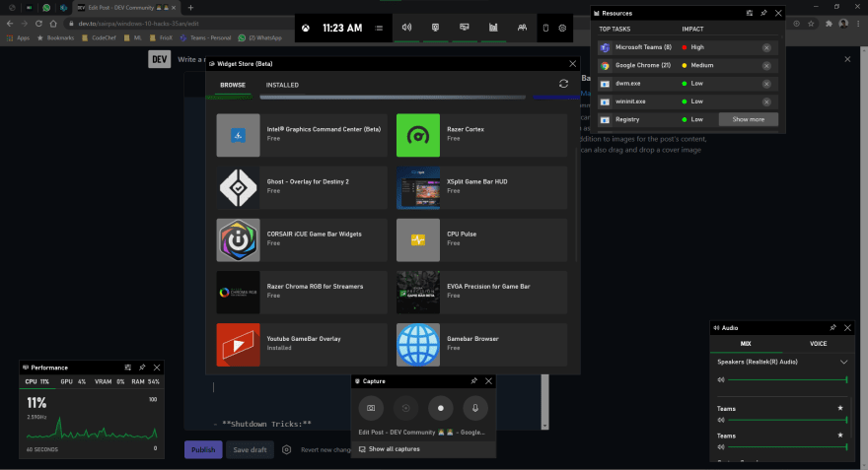Screen dimensions: 868x470
Task: End the Microsoft Teams task
Action: pos(766,47)
